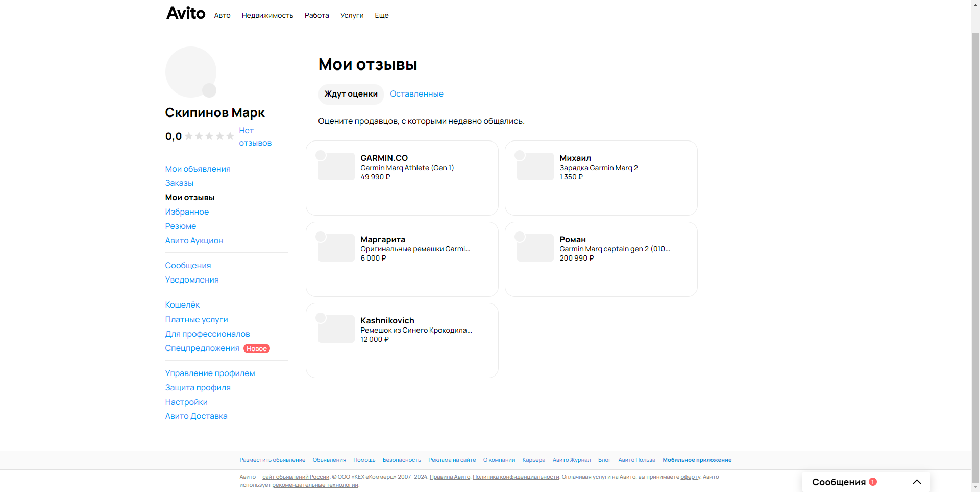
Task: Open Маргарита straps listing thumbnail
Action: (x=336, y=248)
